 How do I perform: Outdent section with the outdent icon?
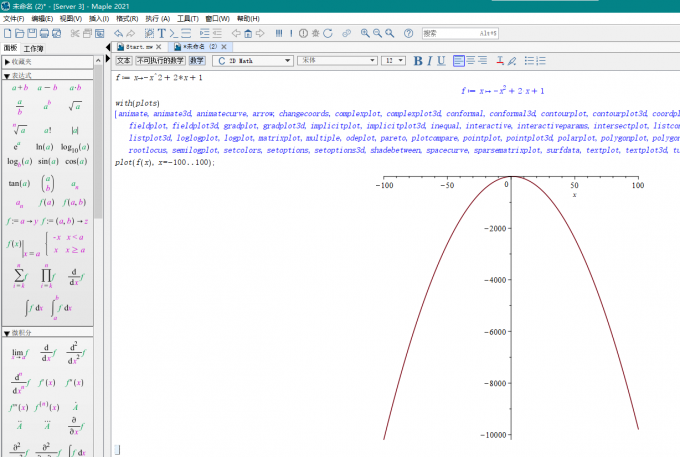(217, 33)
